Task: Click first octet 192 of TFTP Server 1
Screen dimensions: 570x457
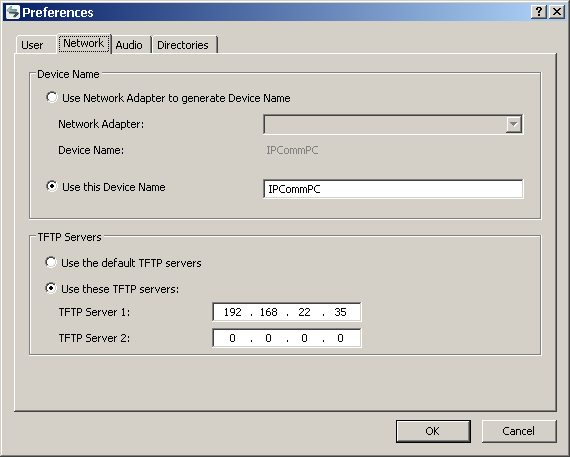Action: click(x=233, y=312)
